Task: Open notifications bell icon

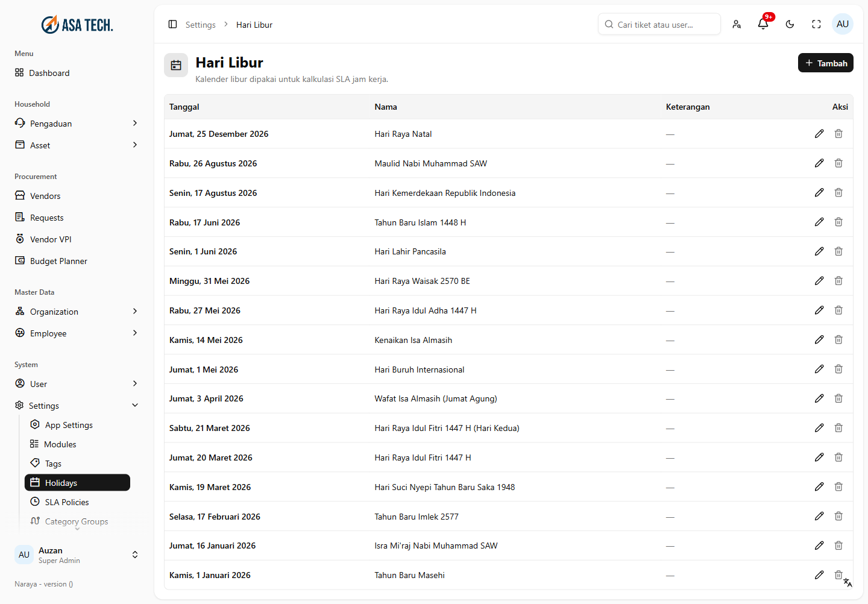Action: [x=763, y=24]
